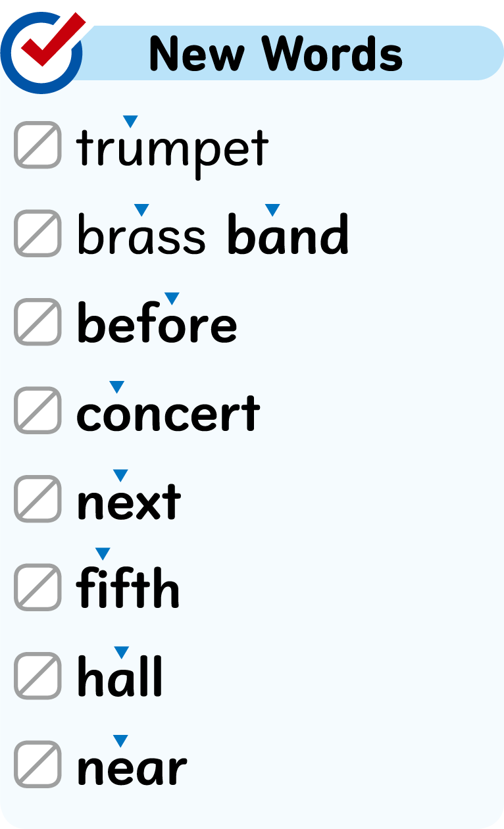Toggle the checkbox for "before"
504x829 pixels.
pos(38,322)
